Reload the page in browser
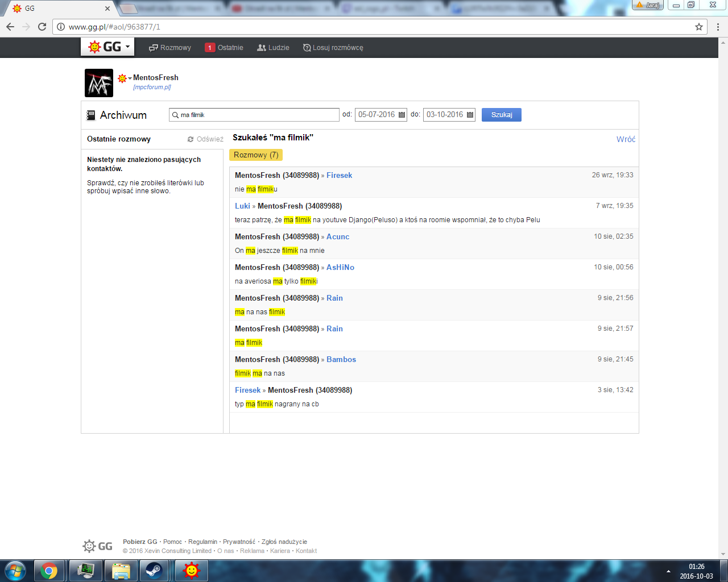 click(42, 27)
